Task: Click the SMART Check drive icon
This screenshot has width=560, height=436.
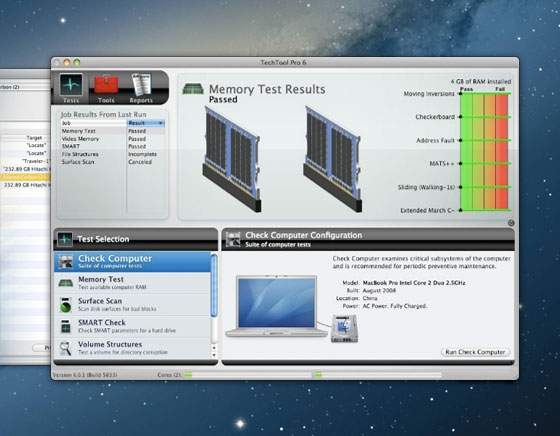Action: click(x=66, y=326)
